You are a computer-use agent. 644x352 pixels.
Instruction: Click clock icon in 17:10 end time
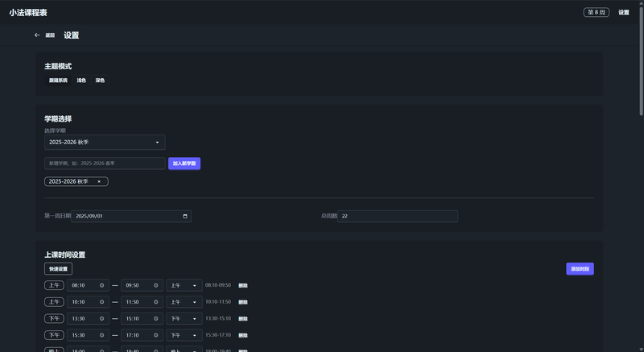(x=155, y=335)
